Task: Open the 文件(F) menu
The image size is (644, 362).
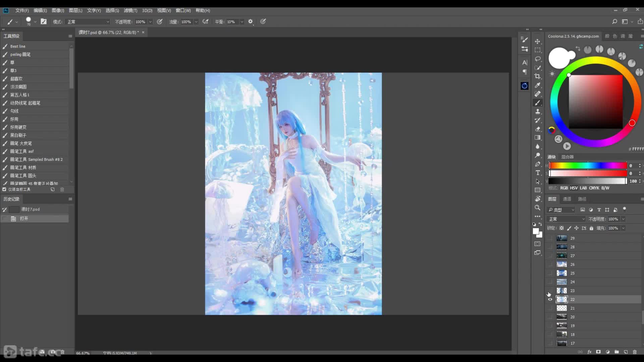Action: 22,10
